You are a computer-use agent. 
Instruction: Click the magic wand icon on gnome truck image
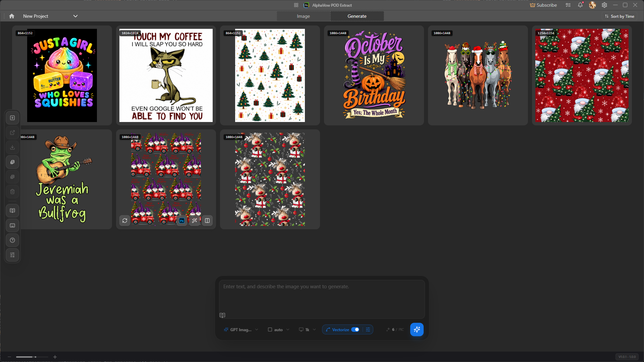(195, 221)
